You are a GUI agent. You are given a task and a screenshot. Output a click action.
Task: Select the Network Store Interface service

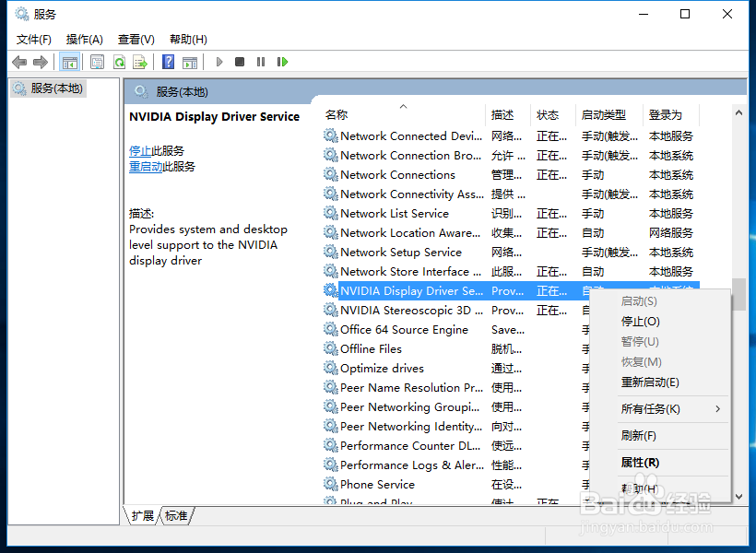[x=511, y=272]
